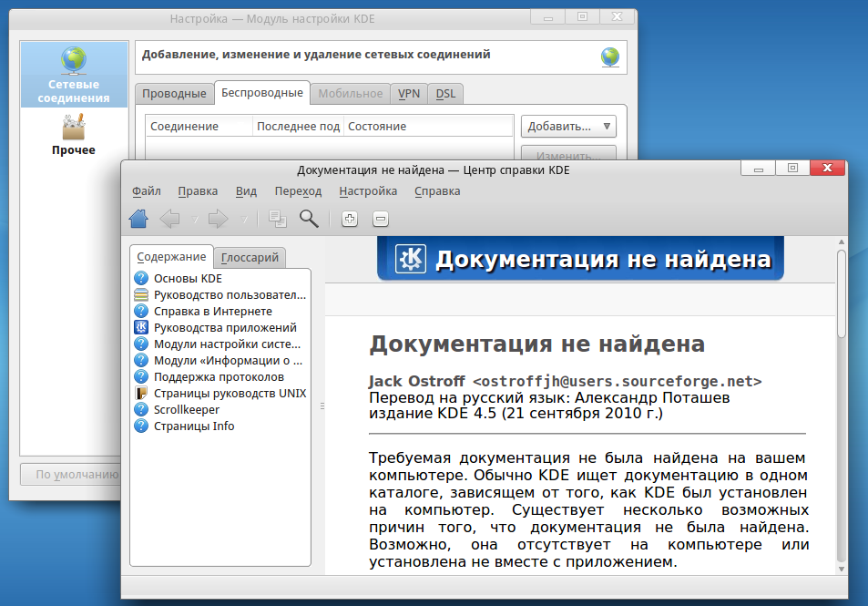Click the scrollbar down arrow in help viewer

841,569
